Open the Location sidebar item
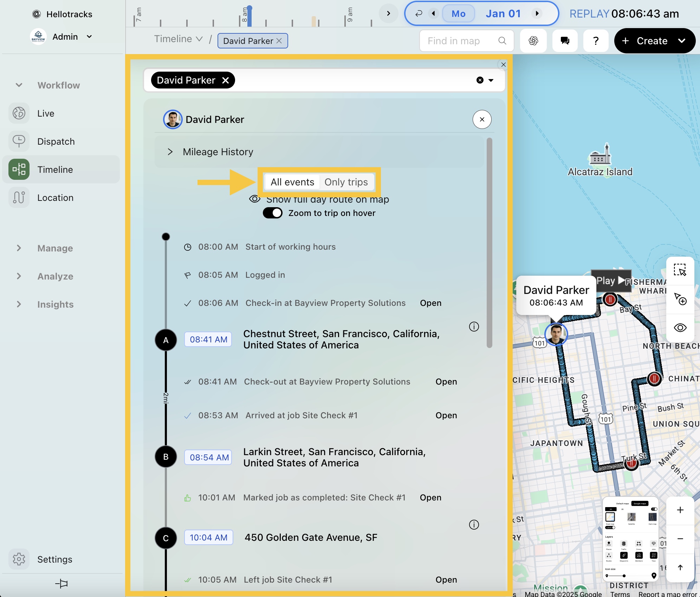Image resolution: width=700 pixels, height=597 pixels. click(56, 198)
